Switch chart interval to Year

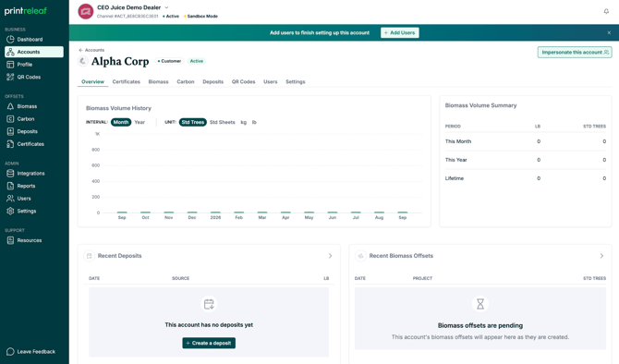[140, 122]
